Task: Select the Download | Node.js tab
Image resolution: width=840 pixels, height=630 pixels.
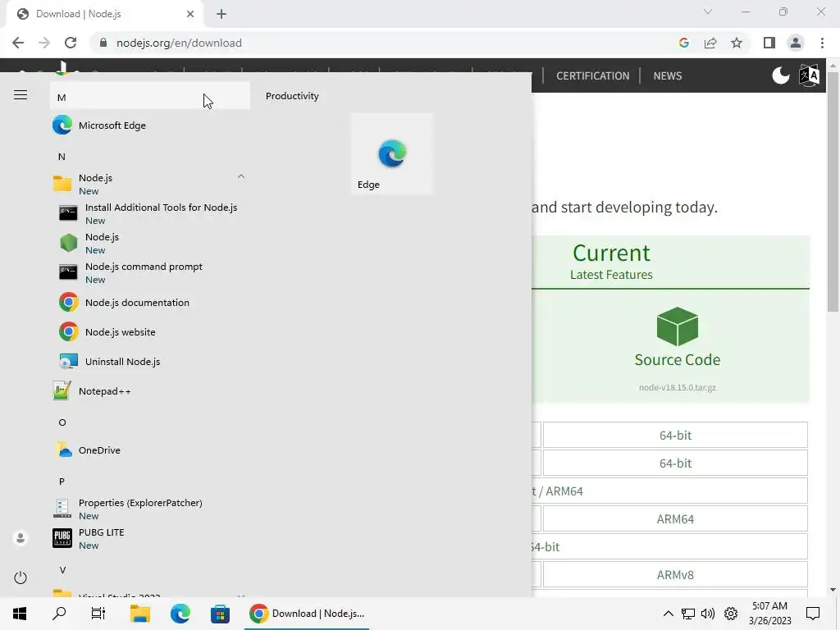Action: [104, 14]
